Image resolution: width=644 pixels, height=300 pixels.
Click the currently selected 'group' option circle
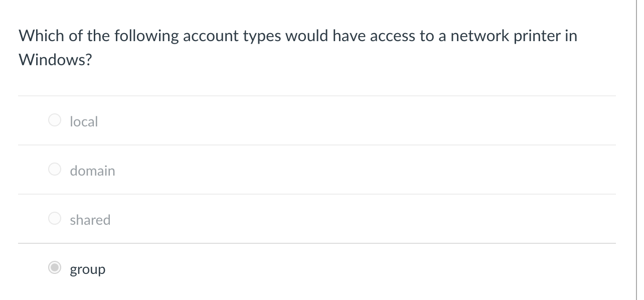coord(54,268)
